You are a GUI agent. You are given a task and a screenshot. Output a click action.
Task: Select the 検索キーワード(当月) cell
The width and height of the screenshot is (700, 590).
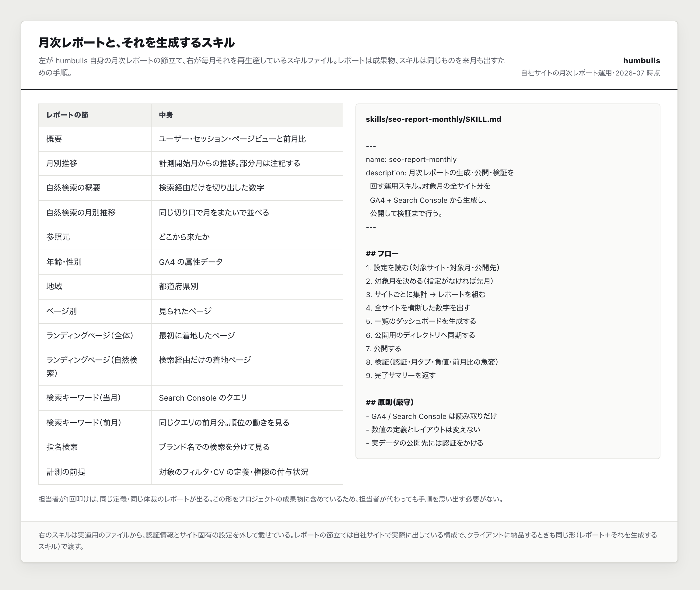(x=95, y=398)
